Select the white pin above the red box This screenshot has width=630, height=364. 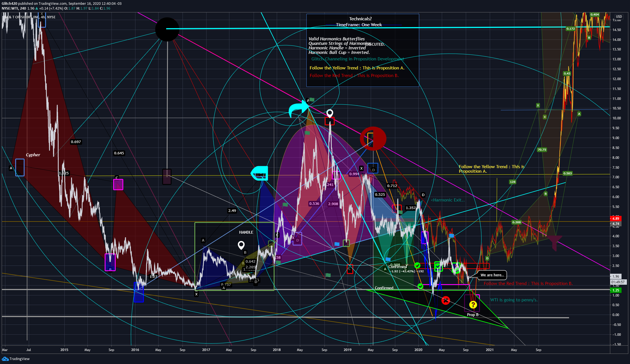(330, 113)
